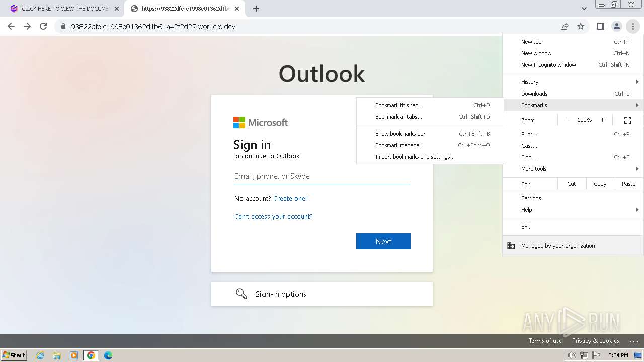This screenshot has width=644, height=362.
Task: Expand the Help submenu
Action: click(x=573, y=210)
